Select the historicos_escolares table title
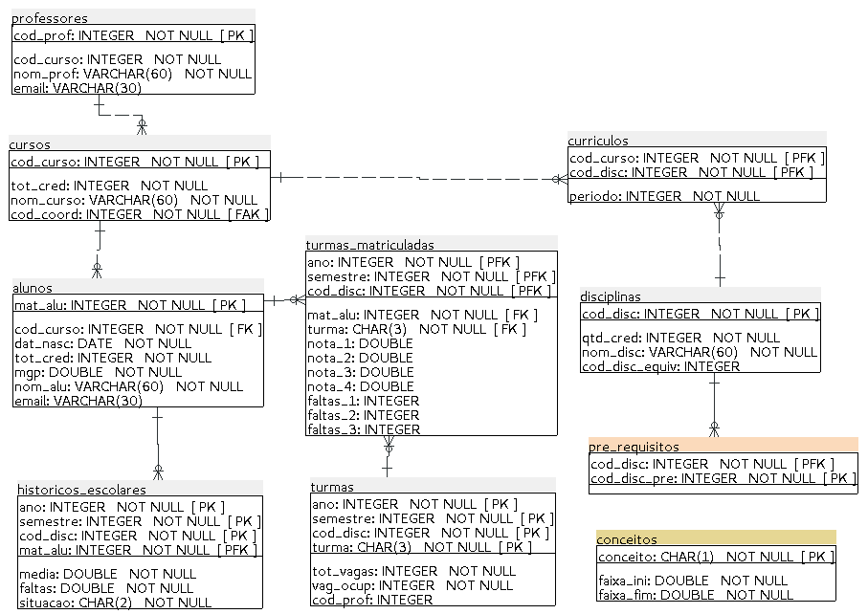 coord(82,489)
